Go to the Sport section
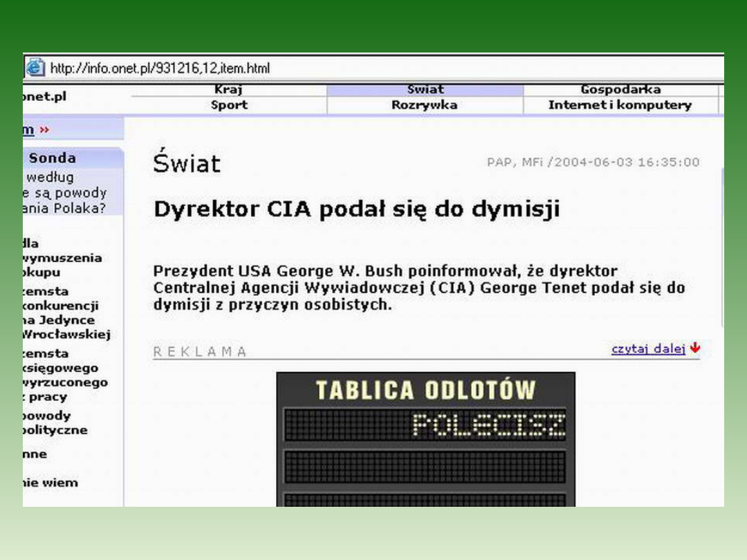747x560 pixels. coord(228,105)
